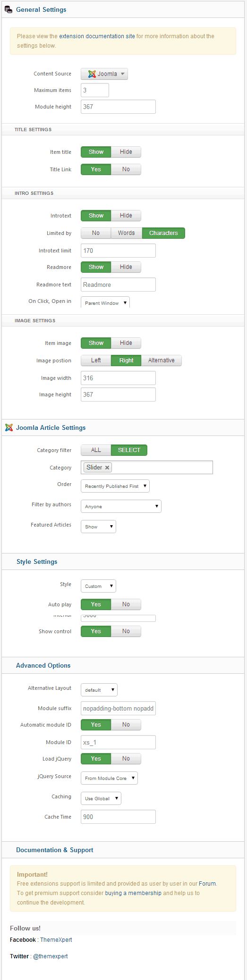Image resolution: width=247 pixels, height=980 pixels.
Task: Open the extension documentation site link
Action: pyautogui.click(x=97, y=36)
